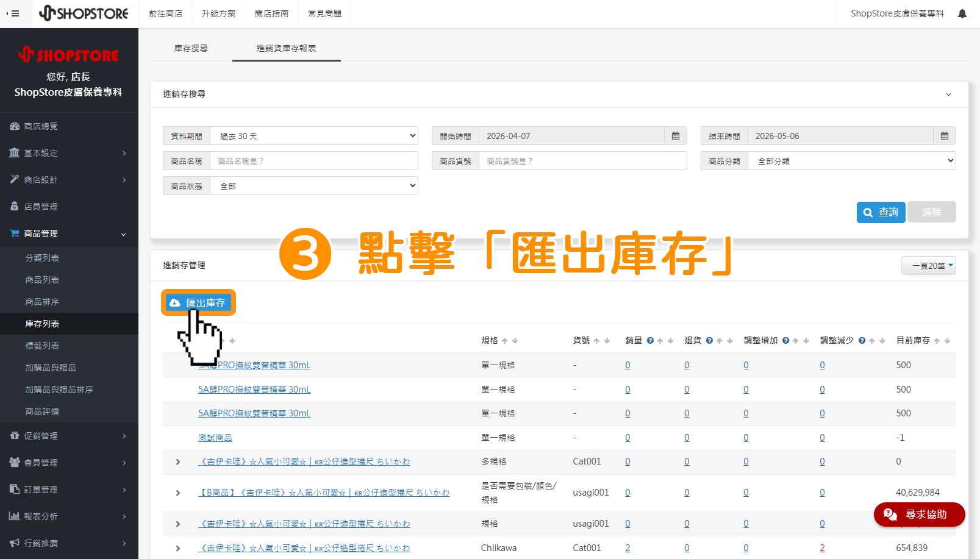This screenshot has height=559, width=980.
Task: Go to 商品列表 in sidebar
Action: [69, 280]
